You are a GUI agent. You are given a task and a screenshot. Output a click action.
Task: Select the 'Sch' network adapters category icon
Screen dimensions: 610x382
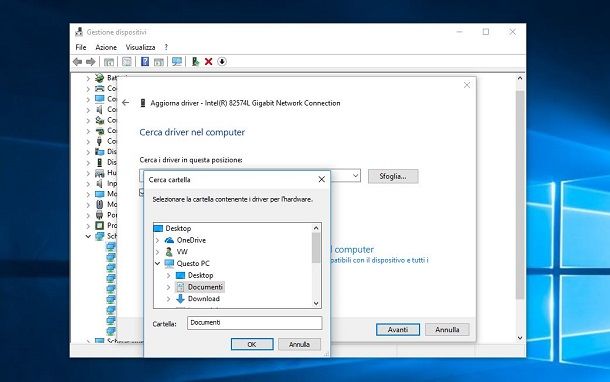100,236
